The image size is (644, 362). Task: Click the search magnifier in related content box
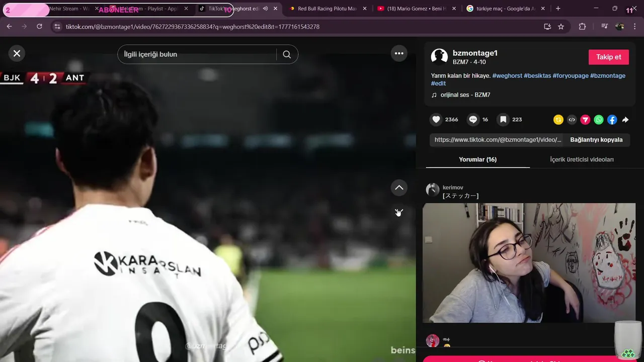[x=287, y=54]
